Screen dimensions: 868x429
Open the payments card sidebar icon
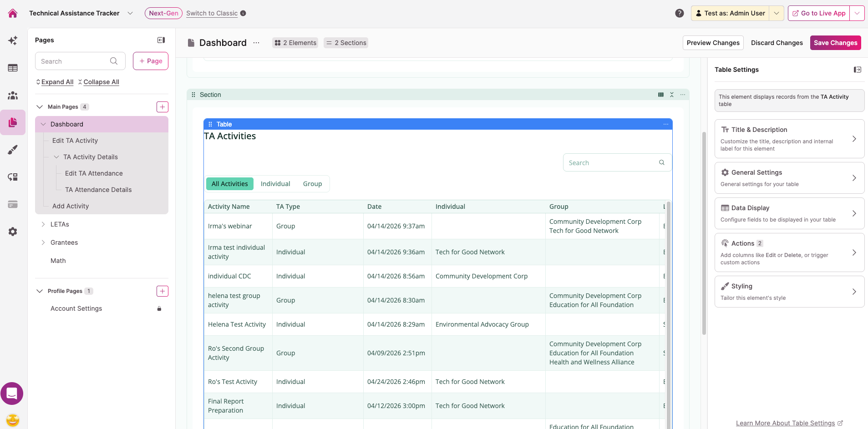[x=13, y=204]
